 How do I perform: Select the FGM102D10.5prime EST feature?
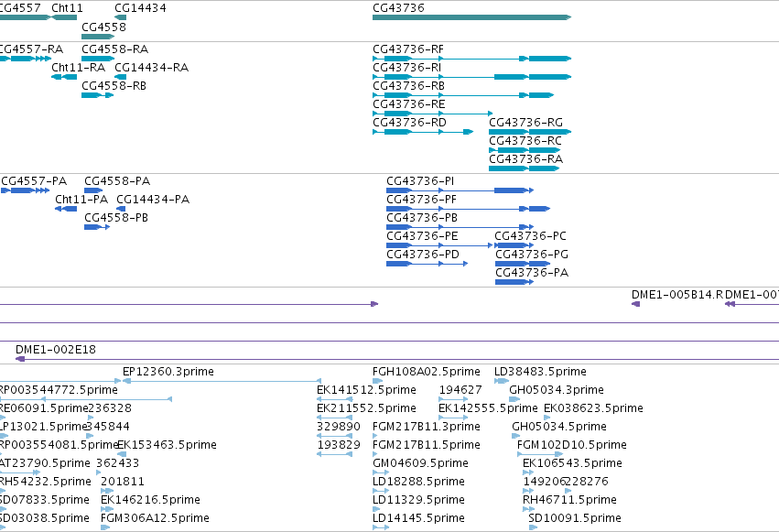[x=540, y=454]
